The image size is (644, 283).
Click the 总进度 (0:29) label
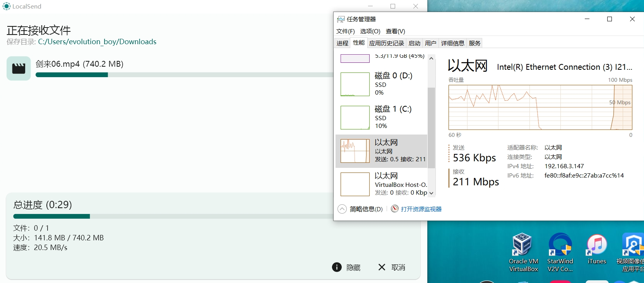click(43, 205)
